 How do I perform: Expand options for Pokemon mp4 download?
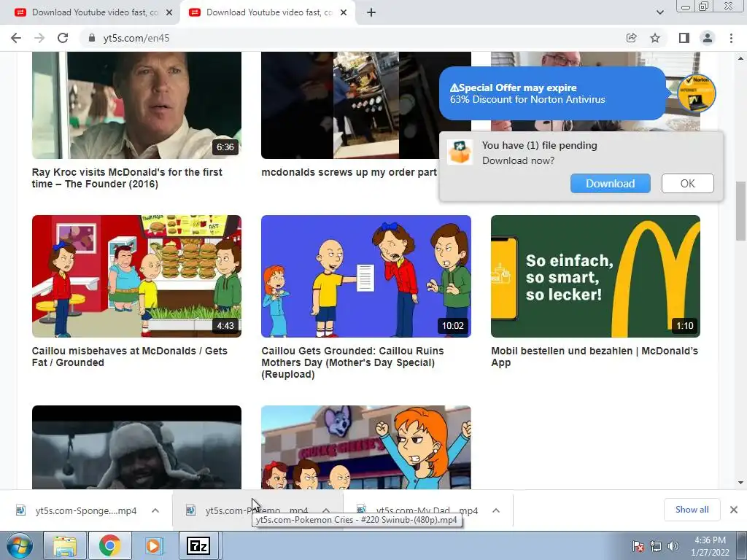pos(326,510)
